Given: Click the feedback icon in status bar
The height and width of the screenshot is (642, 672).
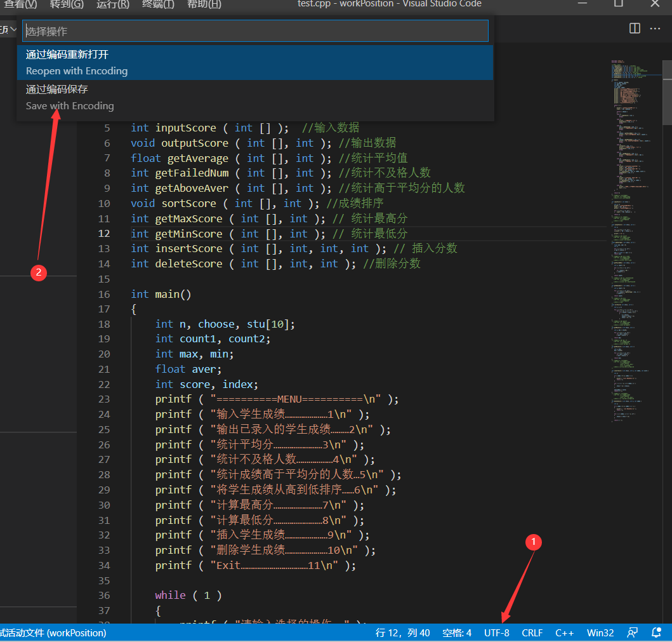Looking at the screenshot, I should click(x=632, y=632).
